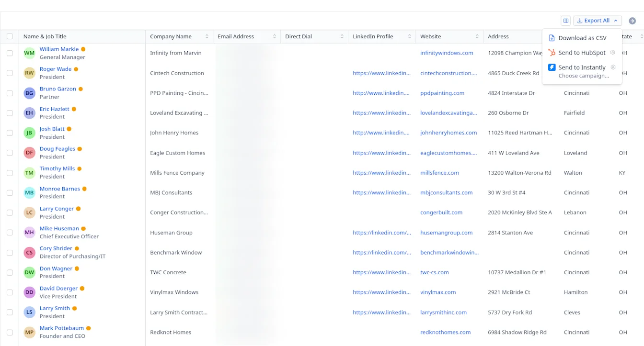644x346 pixels.
Task: Click the JB avatar for Josh Blatt
Action: pyautogui.click(x=30, y=133)
